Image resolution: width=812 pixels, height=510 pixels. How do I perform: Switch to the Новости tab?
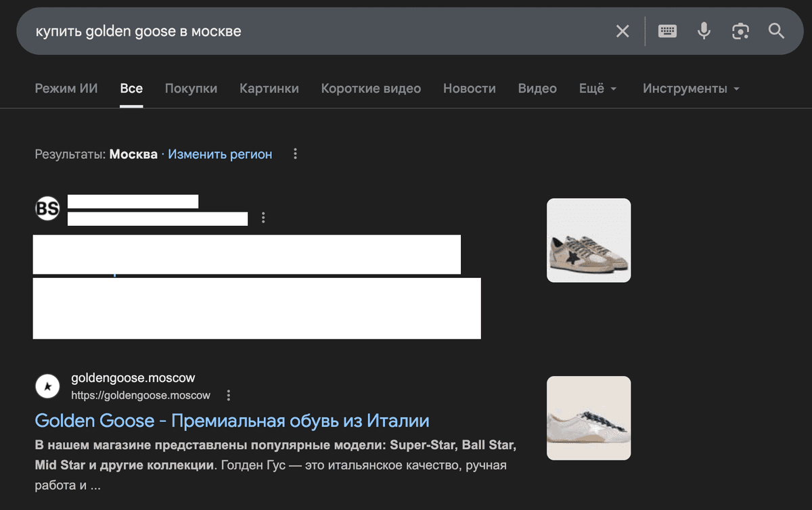[470, 89]
